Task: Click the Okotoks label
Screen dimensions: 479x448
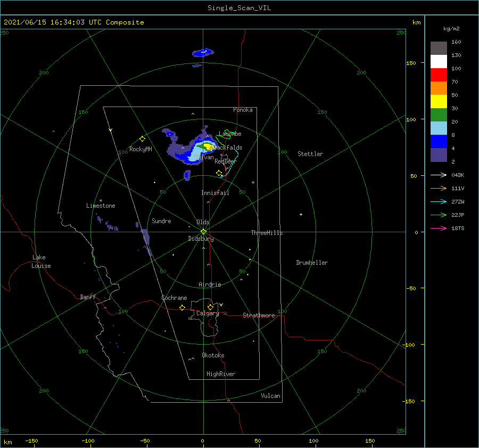Action: pos(213,355)
